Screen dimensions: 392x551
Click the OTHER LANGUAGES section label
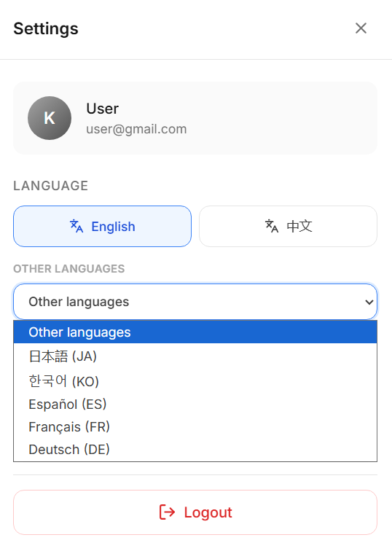point(68,268)
